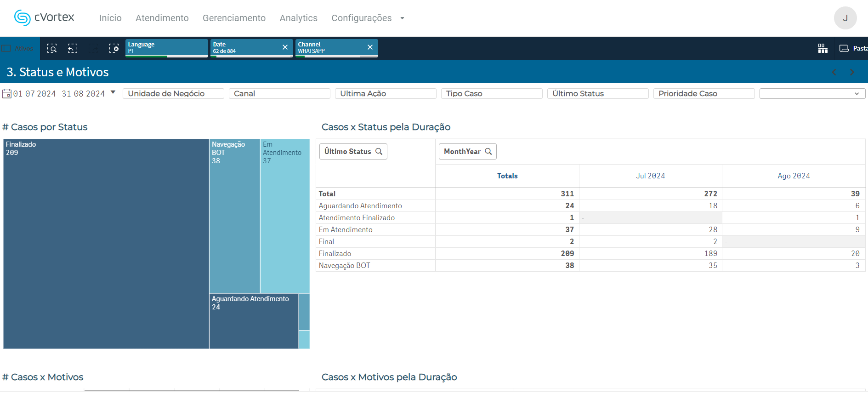
Task: Toggle the Ativos assets panel
Action: [18, 48]
